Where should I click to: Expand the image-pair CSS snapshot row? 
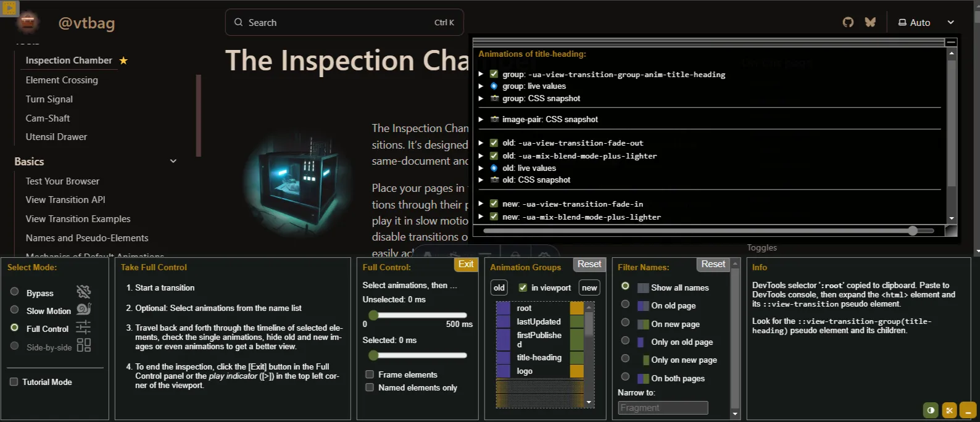[481, 119]
